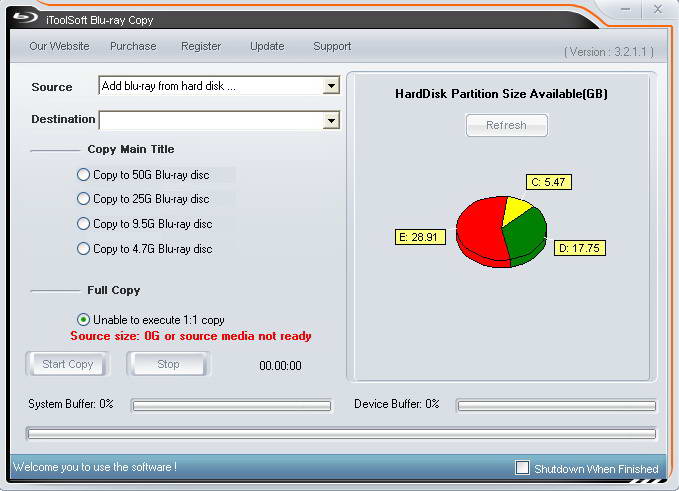Viewport: 679px width, 491px height.
Task: Minimize the Blu-ray Copy window
Action: pos(625,10)
